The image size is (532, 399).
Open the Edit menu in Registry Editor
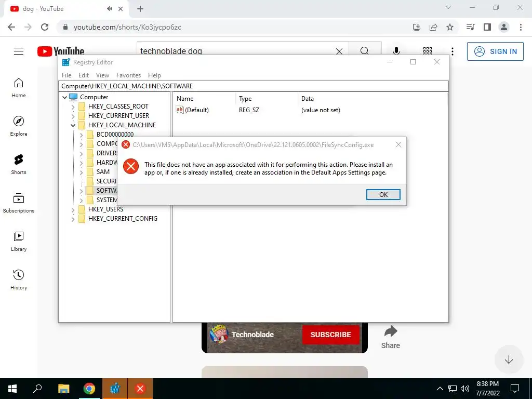click(84, 75)
